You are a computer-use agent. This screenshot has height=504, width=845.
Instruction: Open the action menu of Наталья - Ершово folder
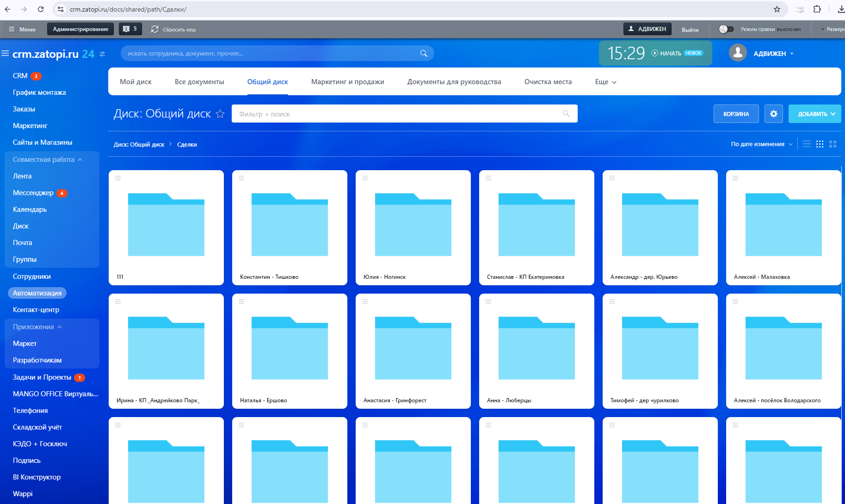pyautogui.click(x=241, y=301)
